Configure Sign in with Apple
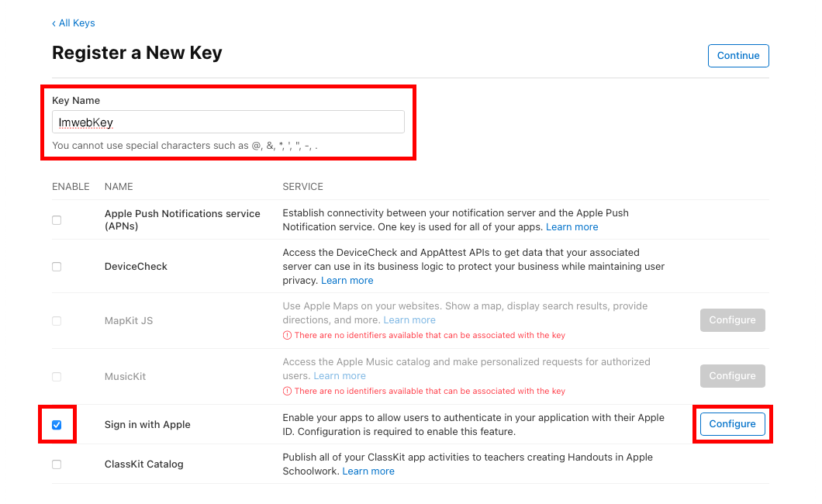Viewport: 822px width, 504px height. click(732, 424)
